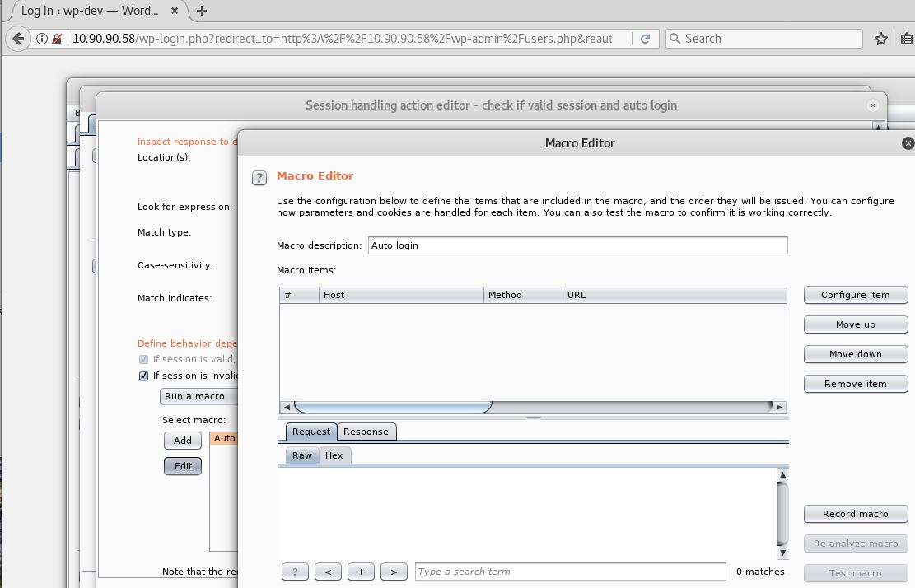Open search help question mark button
Screen dimensions: 915x588
tap(296, 572)
